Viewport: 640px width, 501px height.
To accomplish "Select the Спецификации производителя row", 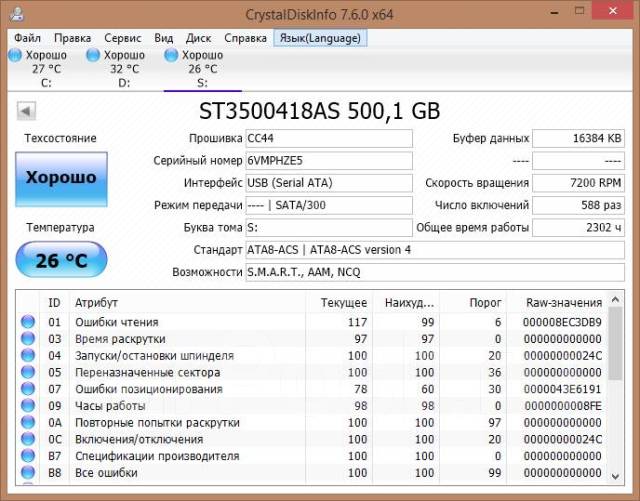I will pyautogui.click(x=312, y=456).
